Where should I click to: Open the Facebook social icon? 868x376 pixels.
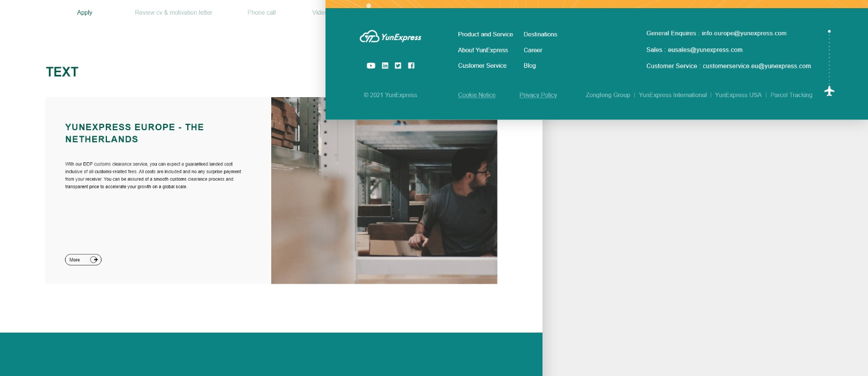click(x=411, y=66)
